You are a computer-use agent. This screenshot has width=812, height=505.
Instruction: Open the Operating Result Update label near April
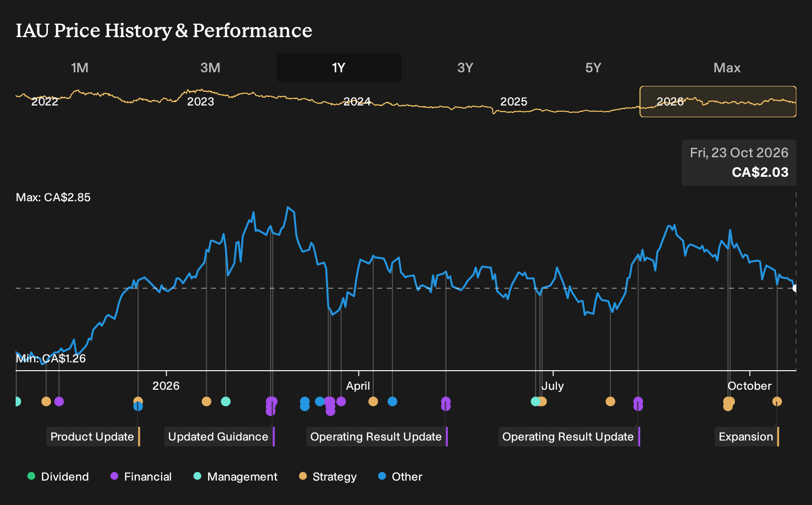377,437
